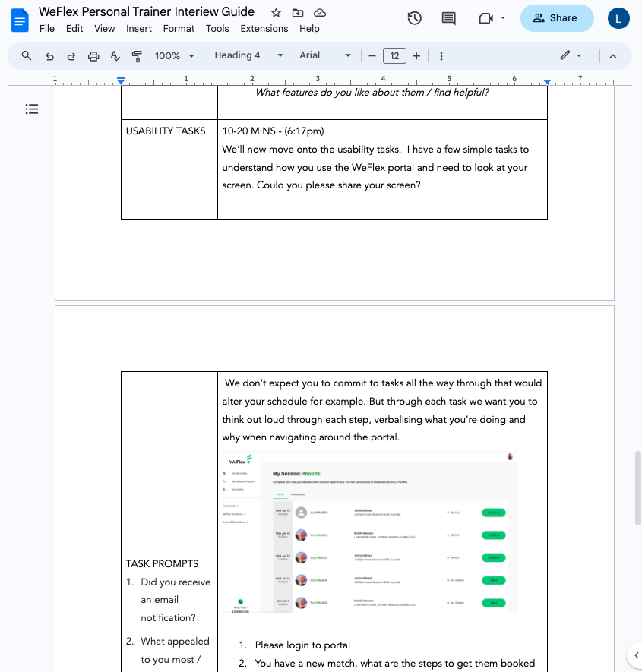Image resolution: width=642 pixels, height=672 pixels.
Task: Show document outline
Action: (32, 109)
